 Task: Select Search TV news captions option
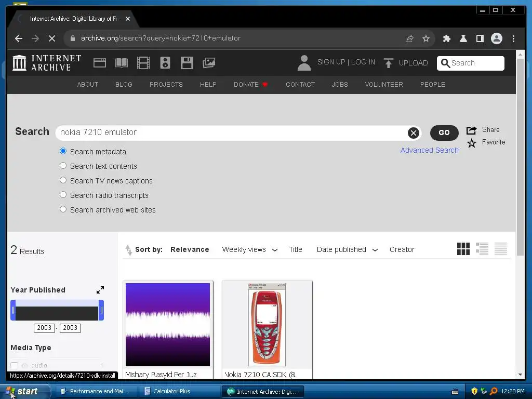[x=63, y=180]
